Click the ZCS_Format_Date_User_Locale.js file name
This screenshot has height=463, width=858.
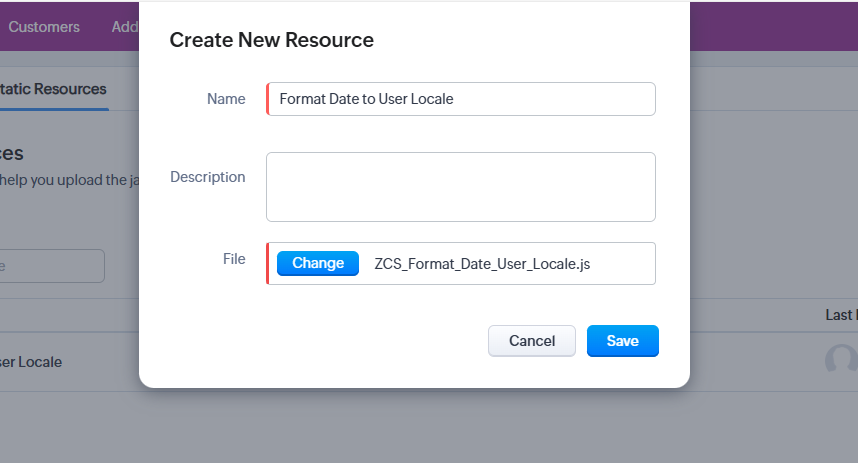tap(482, 264)
